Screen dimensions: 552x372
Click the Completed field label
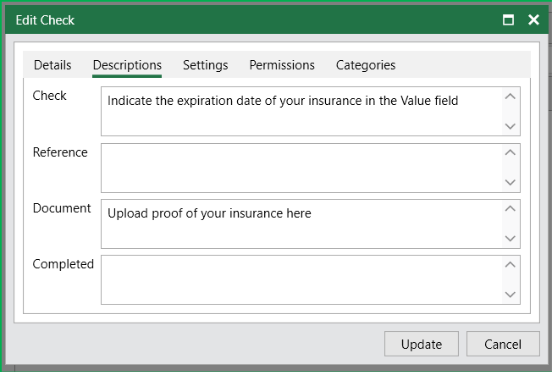pos(63,264)
